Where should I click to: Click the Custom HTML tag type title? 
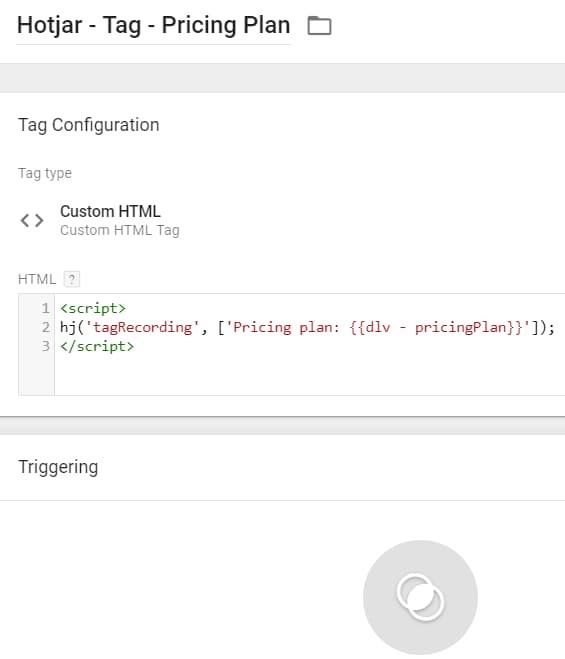110,211
